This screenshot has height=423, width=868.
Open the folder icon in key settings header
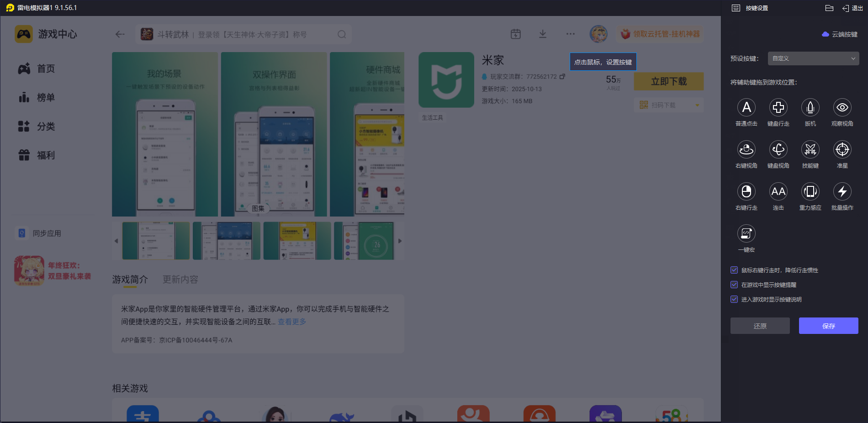pyautogui.click(x=830, y=8)
